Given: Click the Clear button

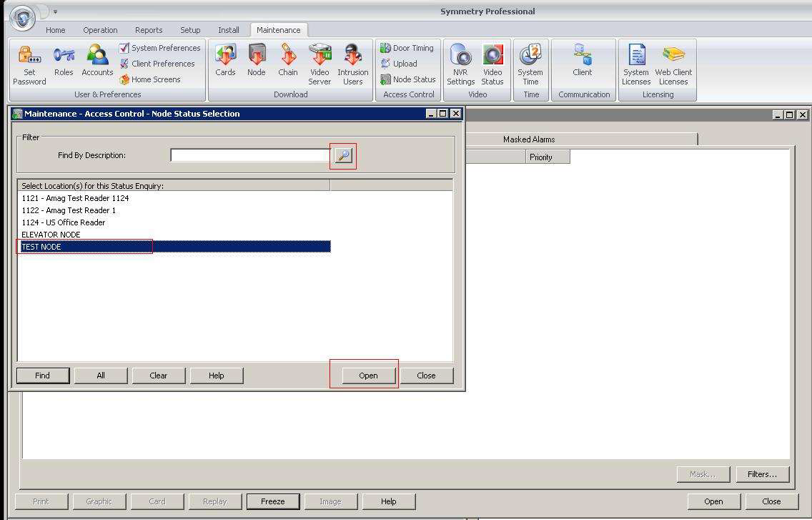Looking at the screenshot, I should coord(159,376).
